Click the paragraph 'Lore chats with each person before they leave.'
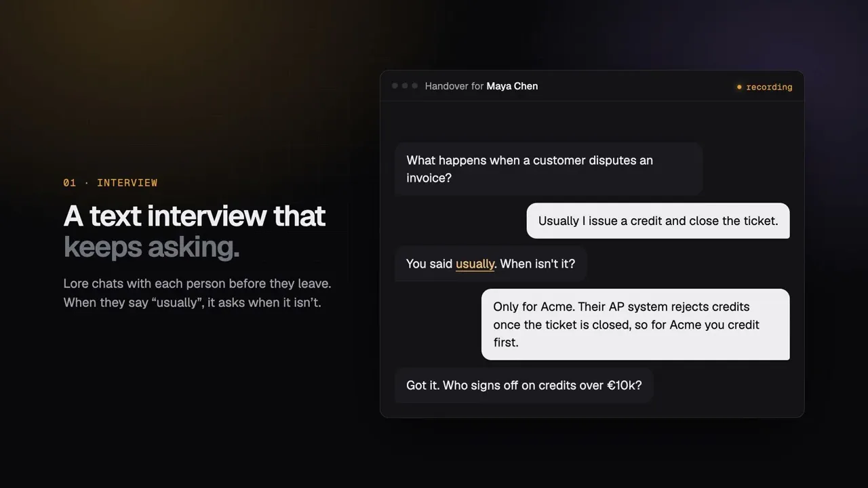This screenshot has height=488, width=868. pyautogui.click(x=197, y=283)
